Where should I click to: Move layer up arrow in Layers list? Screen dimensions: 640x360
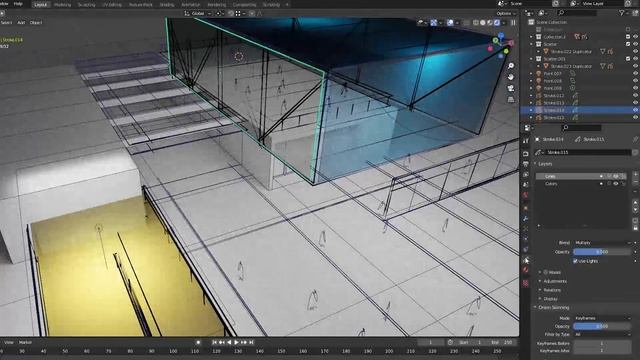[635, 202]
